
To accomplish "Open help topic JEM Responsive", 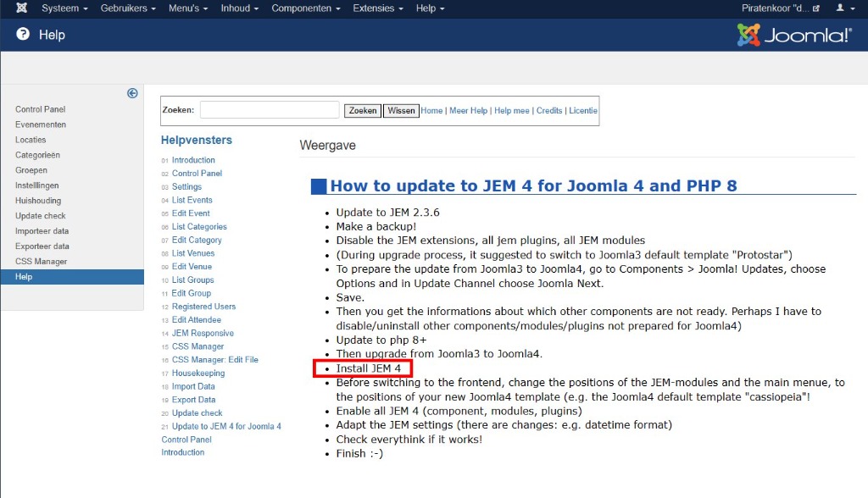I will [203, 333].
